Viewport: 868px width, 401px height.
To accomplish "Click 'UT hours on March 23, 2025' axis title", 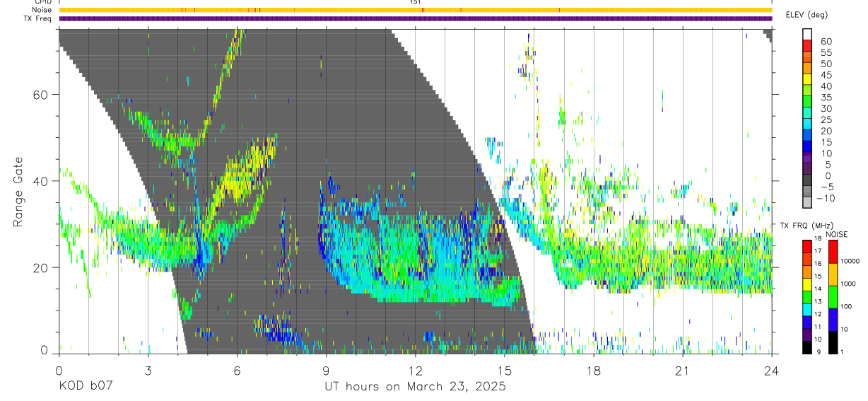I will click(x=415, y=387).
